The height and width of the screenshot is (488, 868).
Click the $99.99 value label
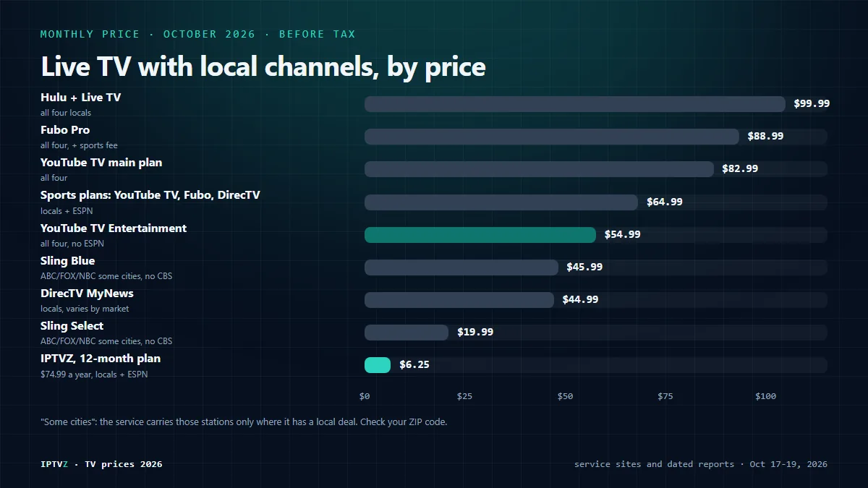[812, 103]
